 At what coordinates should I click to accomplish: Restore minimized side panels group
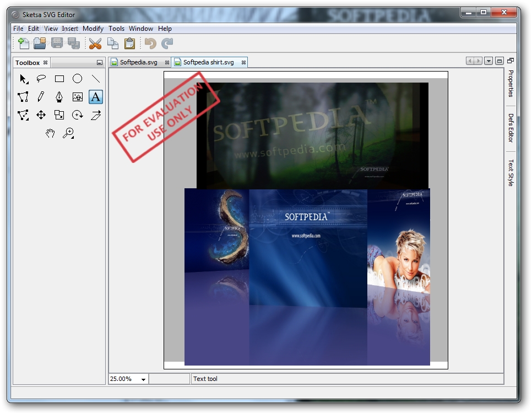511,61
